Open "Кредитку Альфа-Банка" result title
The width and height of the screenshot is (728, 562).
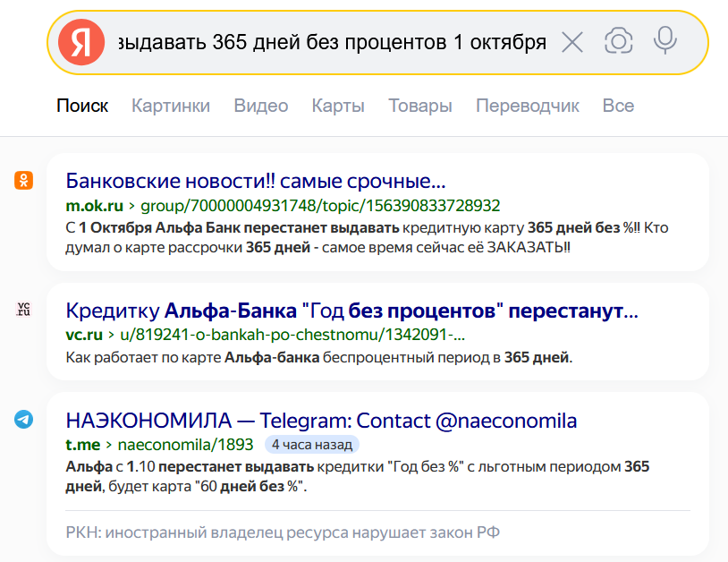coord(352,311)
